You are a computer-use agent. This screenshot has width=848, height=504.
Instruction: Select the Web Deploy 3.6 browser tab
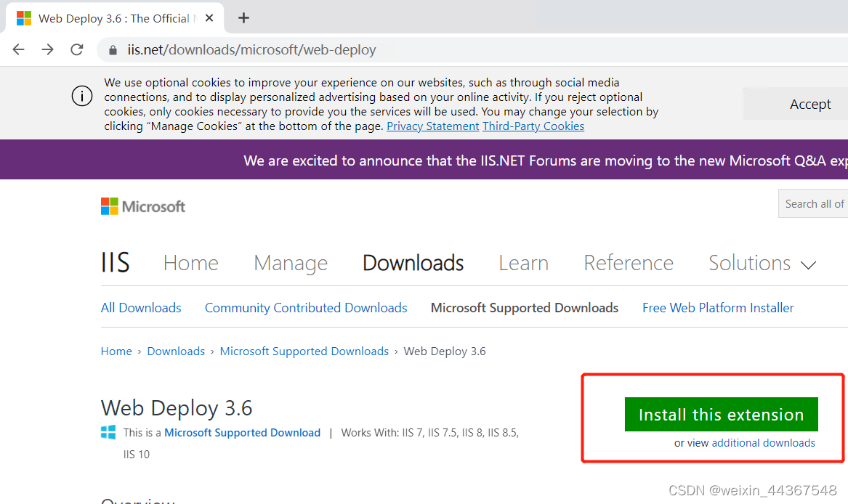(x=115, y=18)
